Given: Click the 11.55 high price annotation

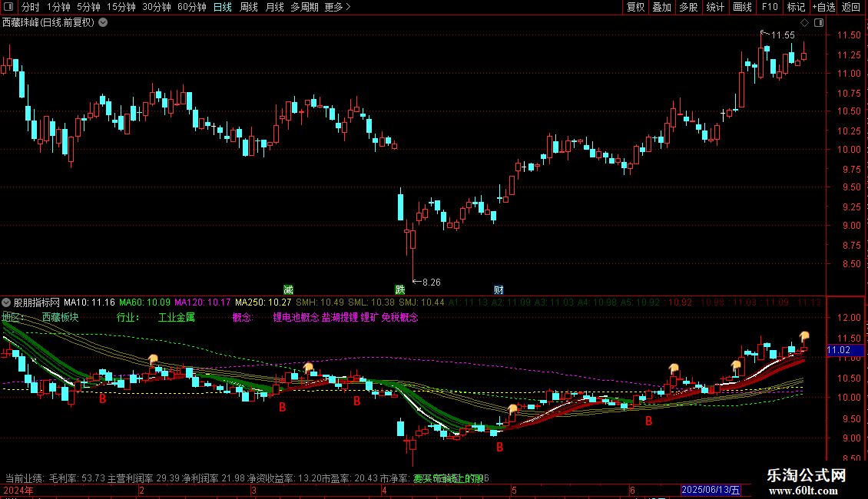Looking at the screenshot, I should tap(783, 35).
